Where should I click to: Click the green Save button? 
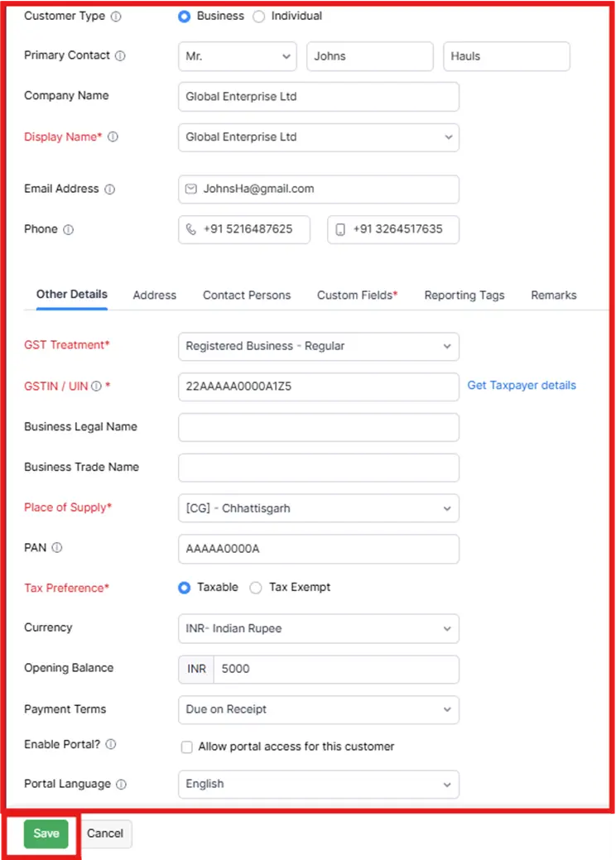tap(46, 834)
